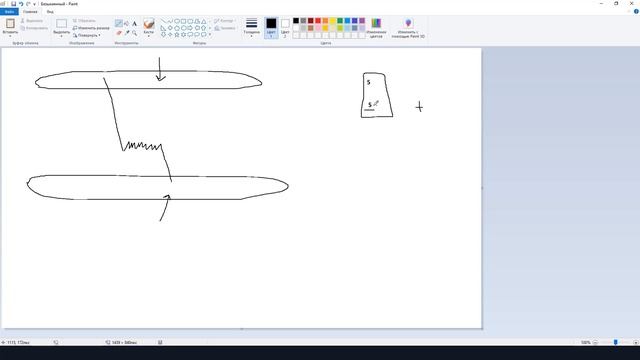The image size is (640, 360).
Task: Choose the Triangle shape in shapes gallery
Action: click(x=203, y=21)
